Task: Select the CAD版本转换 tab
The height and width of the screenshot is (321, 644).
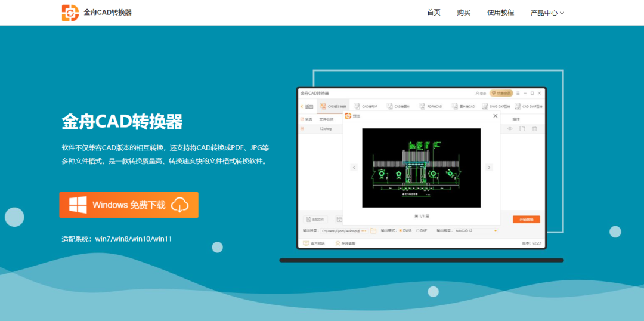Action: coord(333,106)
